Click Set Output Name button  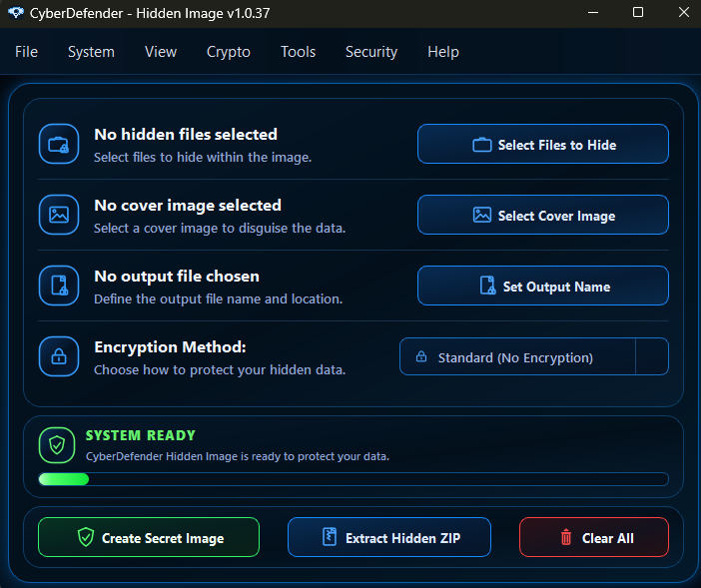(x=543, y=286)
